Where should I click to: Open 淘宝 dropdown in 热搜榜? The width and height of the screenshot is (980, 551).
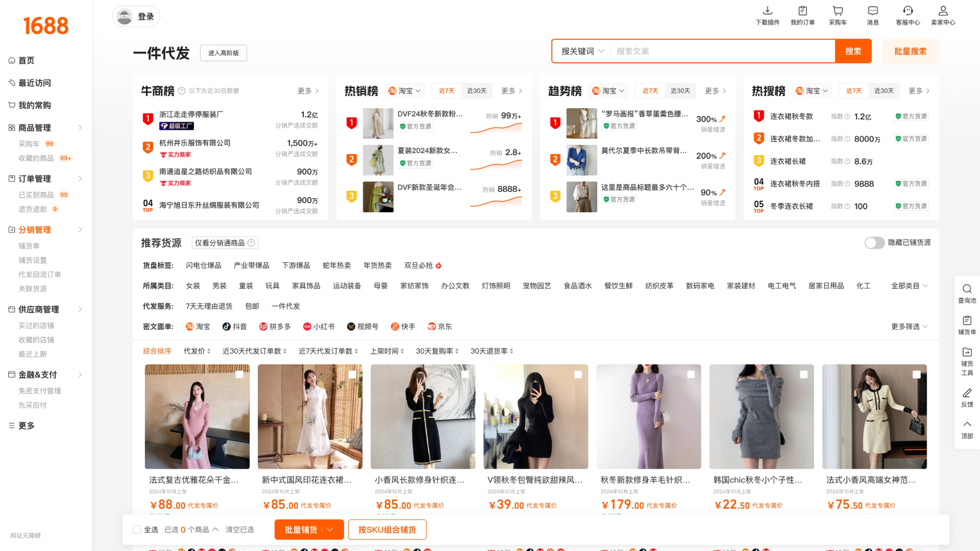[811, 91]
